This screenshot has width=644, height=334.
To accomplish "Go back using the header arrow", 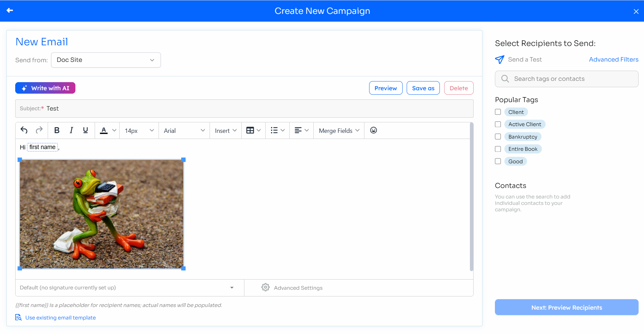I will (10, 10).
